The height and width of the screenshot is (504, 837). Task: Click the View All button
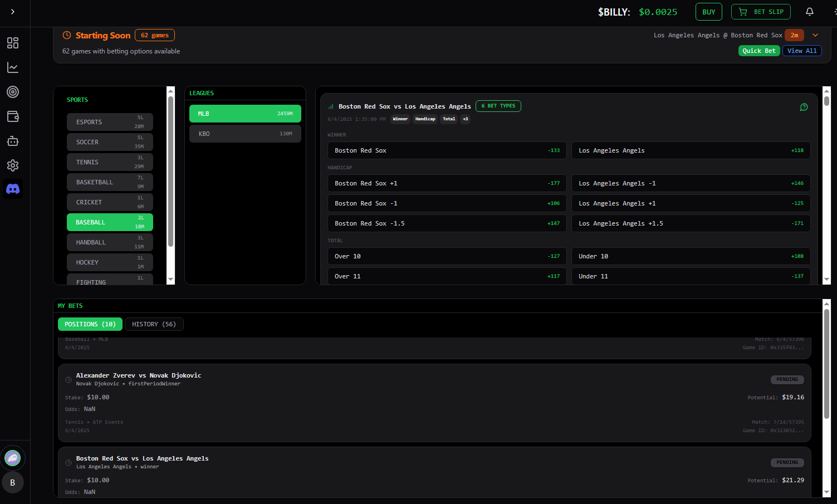pos(802,51)
